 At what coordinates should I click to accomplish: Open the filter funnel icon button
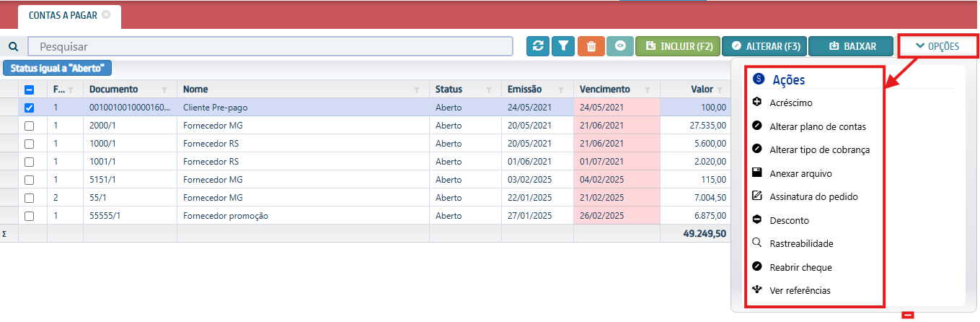pos(563,46)
